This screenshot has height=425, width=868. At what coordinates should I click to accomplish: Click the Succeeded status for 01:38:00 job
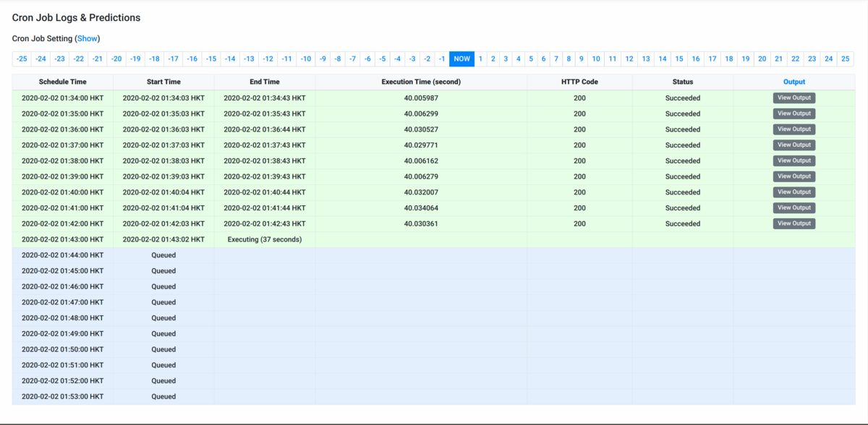683,160
